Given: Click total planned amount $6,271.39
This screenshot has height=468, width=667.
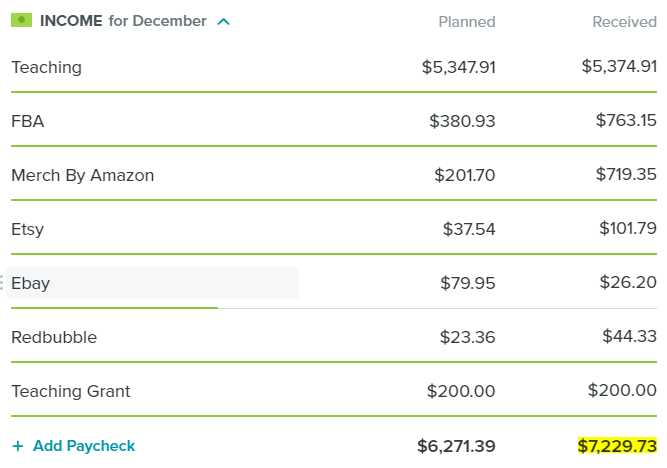Looking at the screenshot, I should 456,446.
